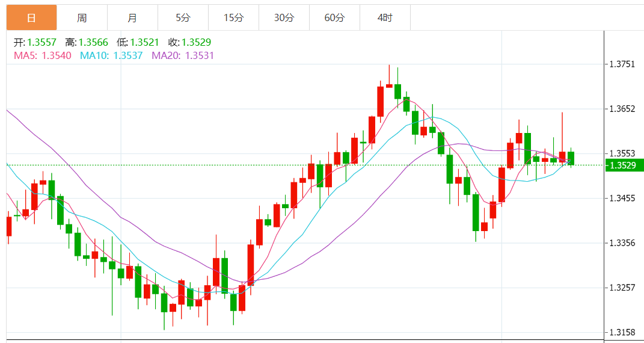Show the 30分 interval chart

click(284, 18)
